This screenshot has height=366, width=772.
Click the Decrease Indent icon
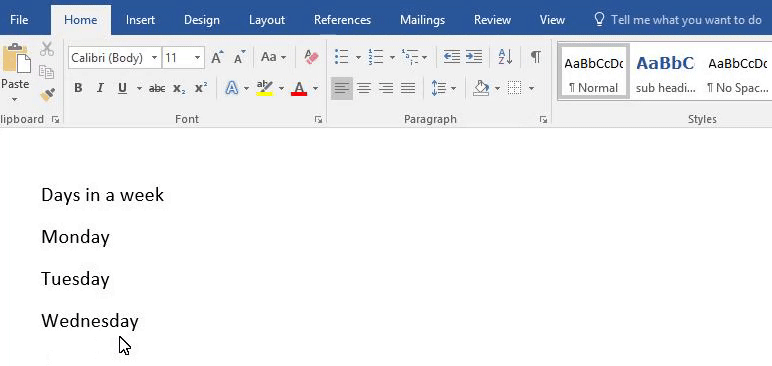(x=451, y=57)
